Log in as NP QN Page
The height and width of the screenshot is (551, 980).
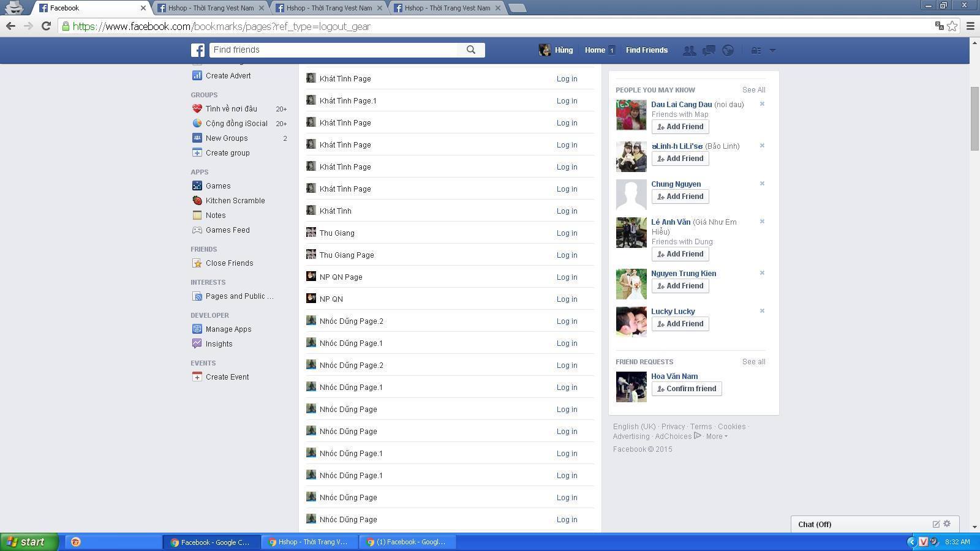click(567, 277)
